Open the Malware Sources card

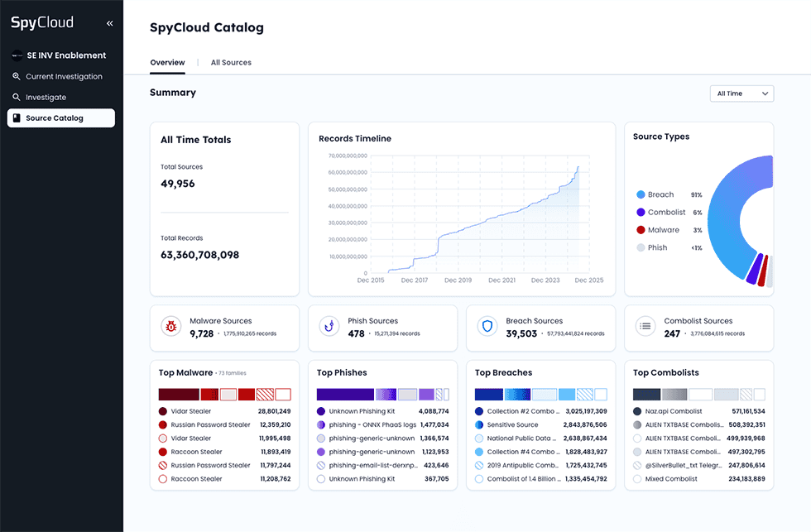[224, 328]
